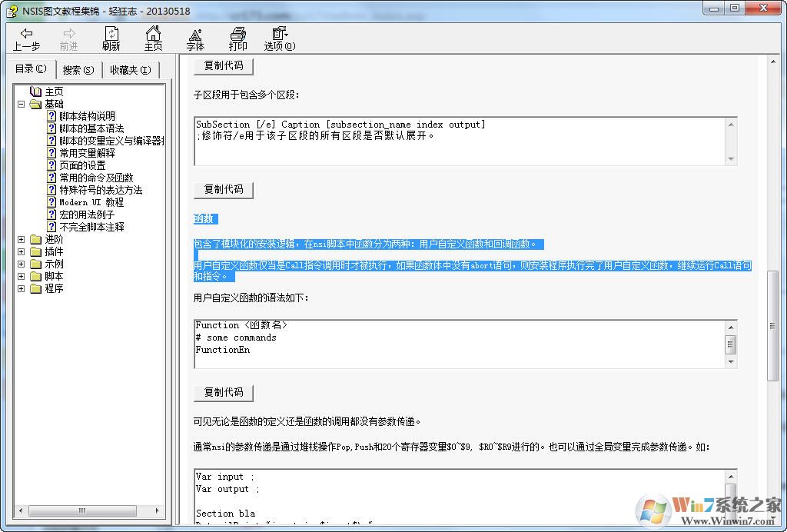This screenshot has width=787, height=532.
Task: Open the 选项 options toolbar icon
Action: point(279,34)
